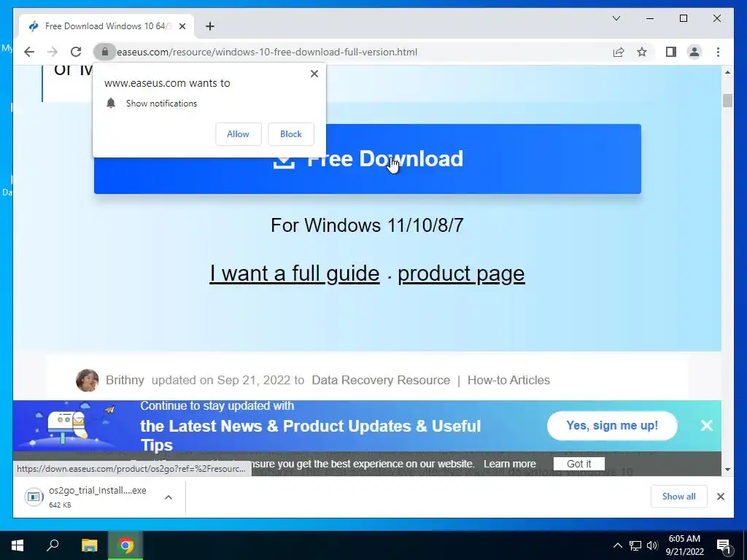Close the downloads bar
Screen dimensions: 747x560
click(720, 497)
